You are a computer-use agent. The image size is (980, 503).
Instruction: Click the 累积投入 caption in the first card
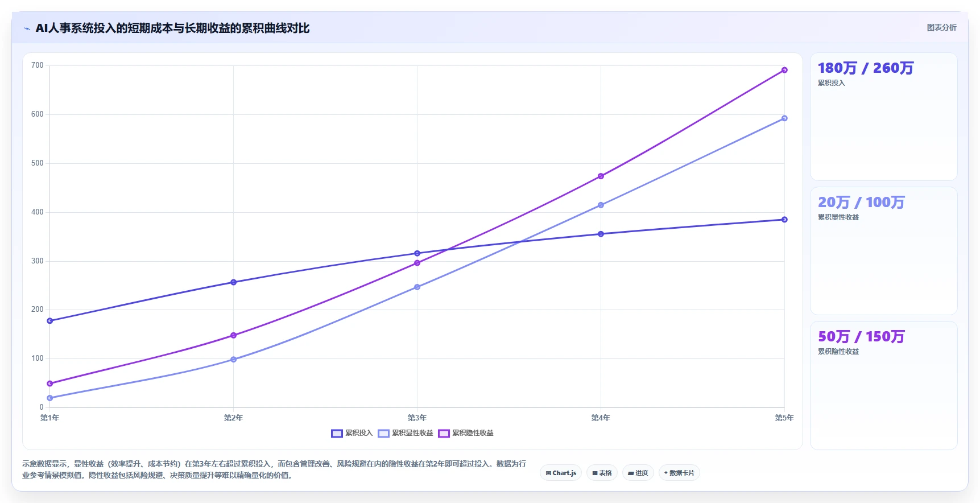coord(832,83)
